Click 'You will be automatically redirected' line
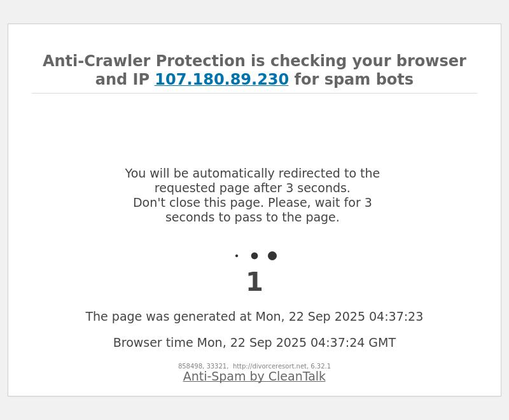Screen dimensions: 509x420 point(252,174)
